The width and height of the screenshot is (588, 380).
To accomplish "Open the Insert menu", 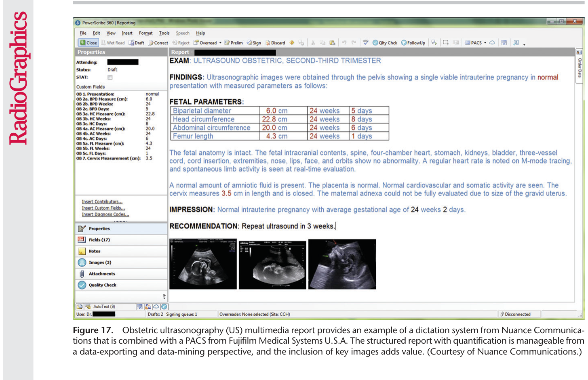I will (127, 33).
